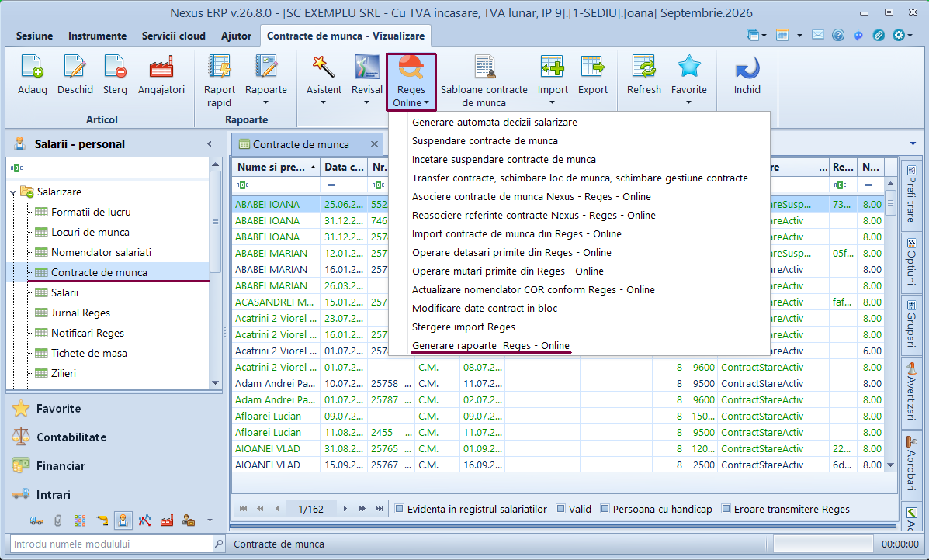This screenshot has width=929, height=560.
Task: Click the table's vertical scrollbar down arrow
Action: pos(890,465)
